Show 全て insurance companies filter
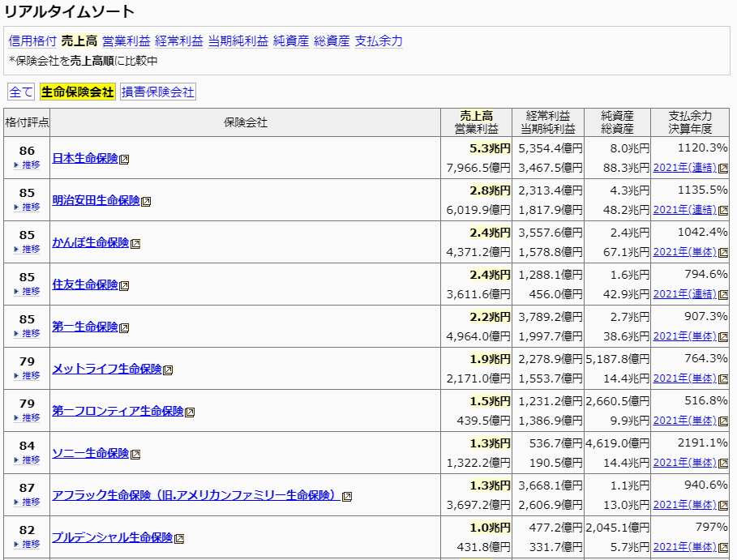 [x=21, y=92]
